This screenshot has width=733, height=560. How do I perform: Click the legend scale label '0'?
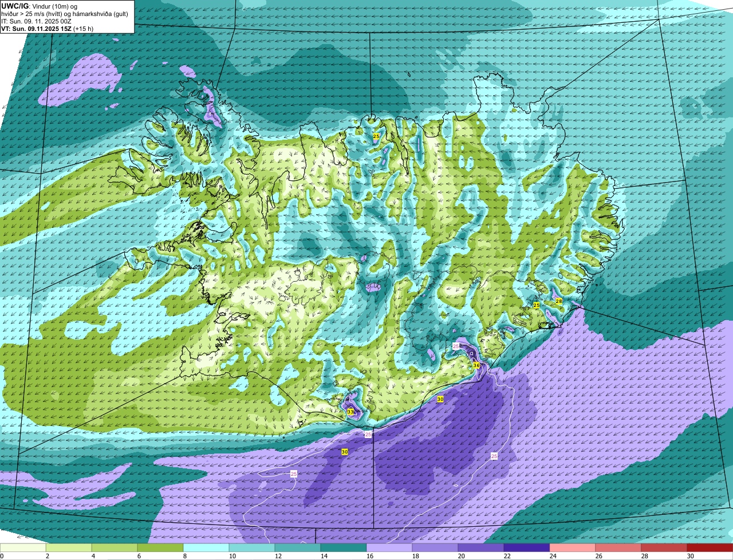[x=2, y=556]
